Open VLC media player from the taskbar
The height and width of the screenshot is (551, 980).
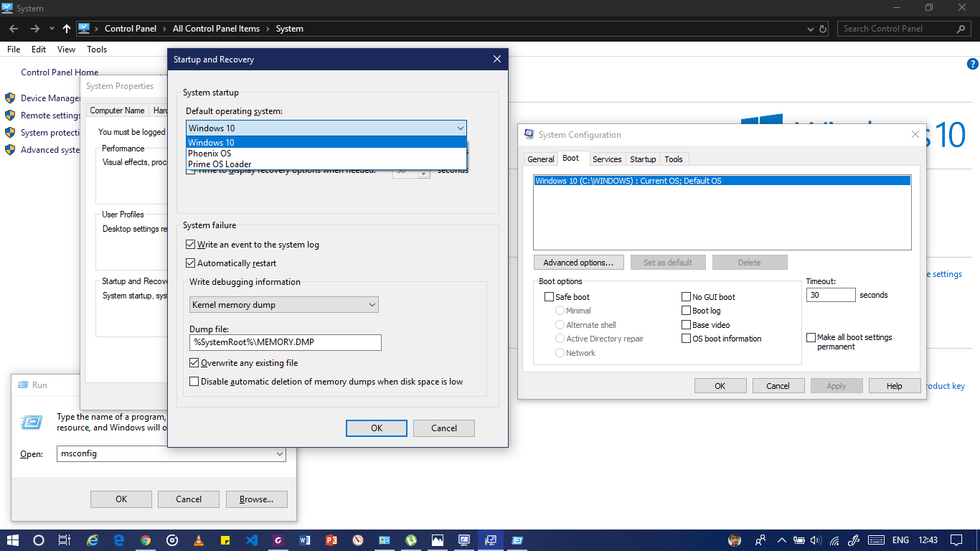(199, 540)
